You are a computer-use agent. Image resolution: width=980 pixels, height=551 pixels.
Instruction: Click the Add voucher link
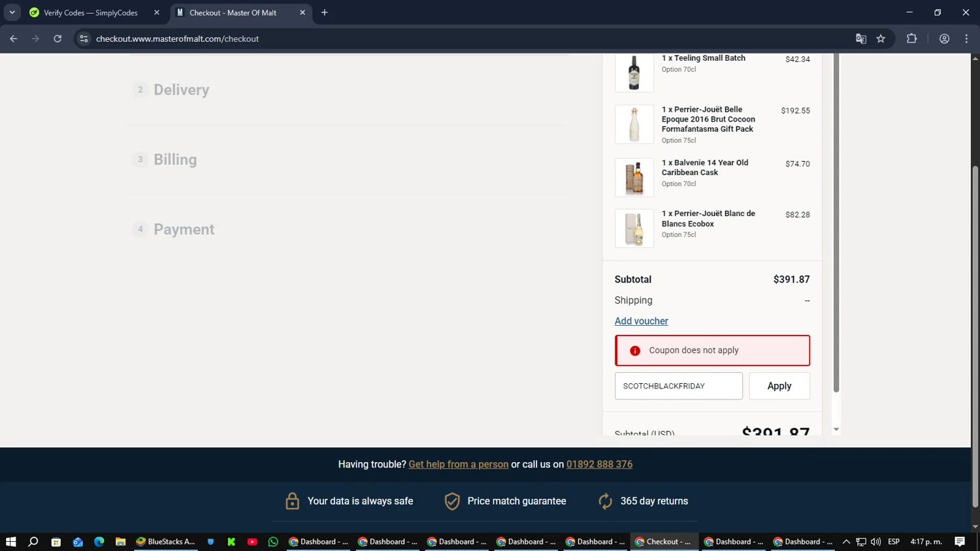coord(641,321)
